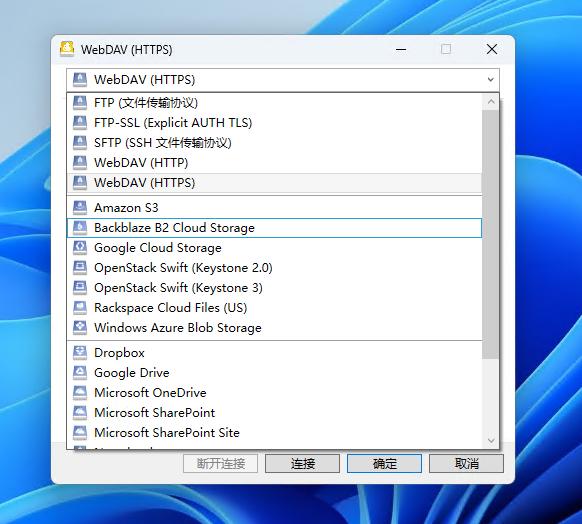Screen dimensions: 582x524
Task: Click the Dropbox drive icon
Action: [x=80, y=353]
